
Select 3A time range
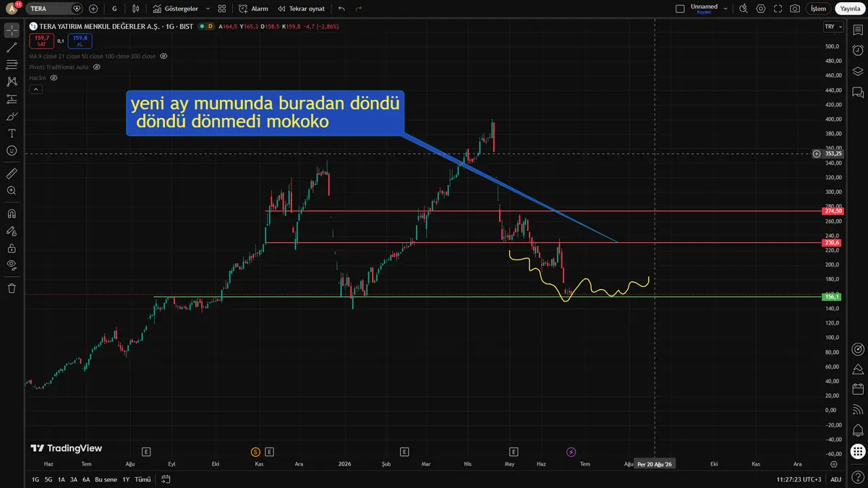74,479
